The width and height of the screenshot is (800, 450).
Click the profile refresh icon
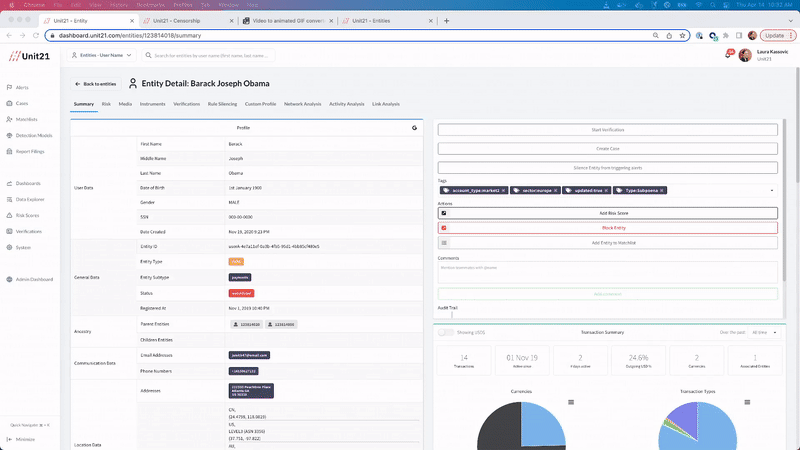point(414,128)
